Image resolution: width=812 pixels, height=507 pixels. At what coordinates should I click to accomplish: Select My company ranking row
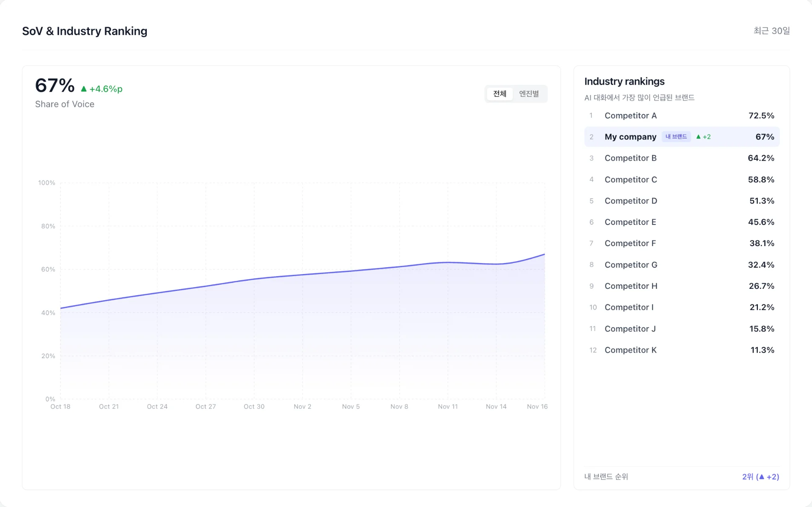click(630, 137)
